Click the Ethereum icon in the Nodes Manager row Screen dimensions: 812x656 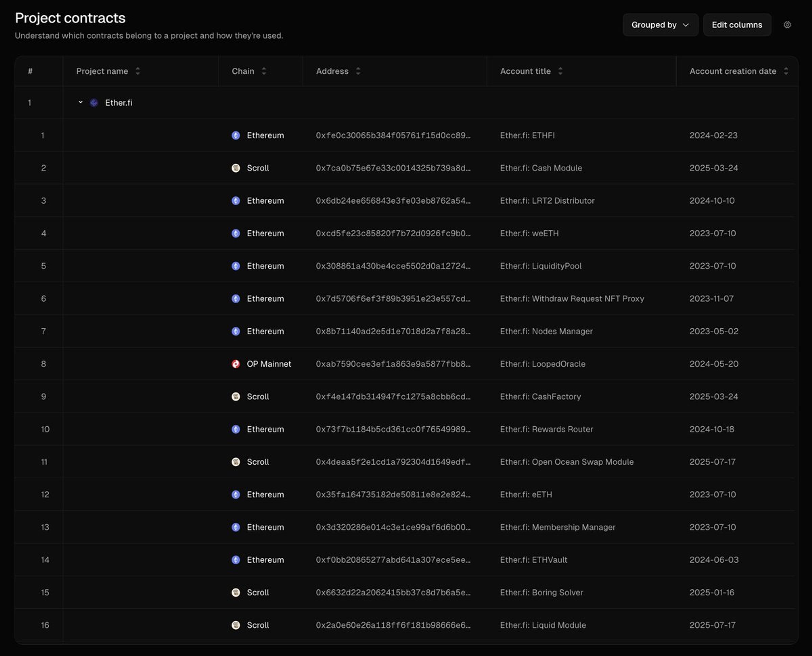[235, 331]
